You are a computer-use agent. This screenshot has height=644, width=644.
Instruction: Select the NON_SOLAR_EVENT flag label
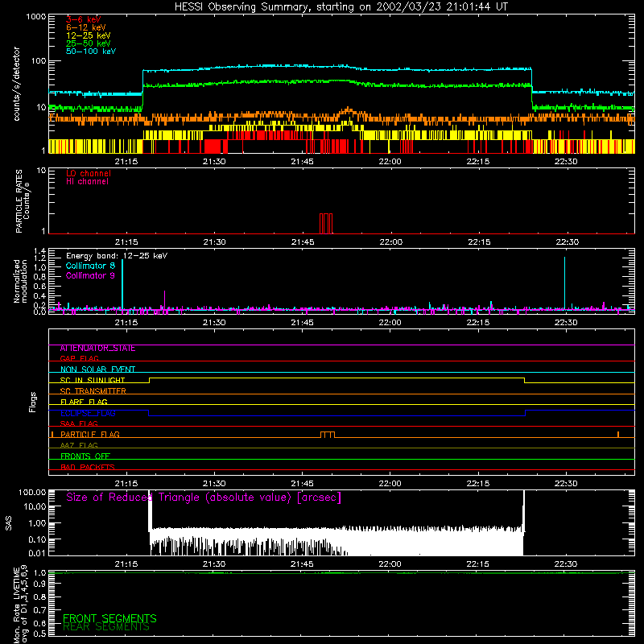(x=97, y=369)
